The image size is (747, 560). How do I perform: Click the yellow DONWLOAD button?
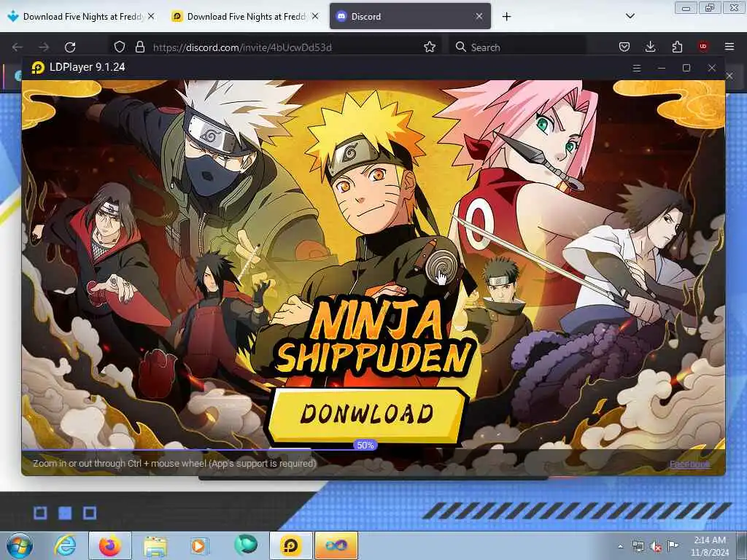[x=366, y=415]
